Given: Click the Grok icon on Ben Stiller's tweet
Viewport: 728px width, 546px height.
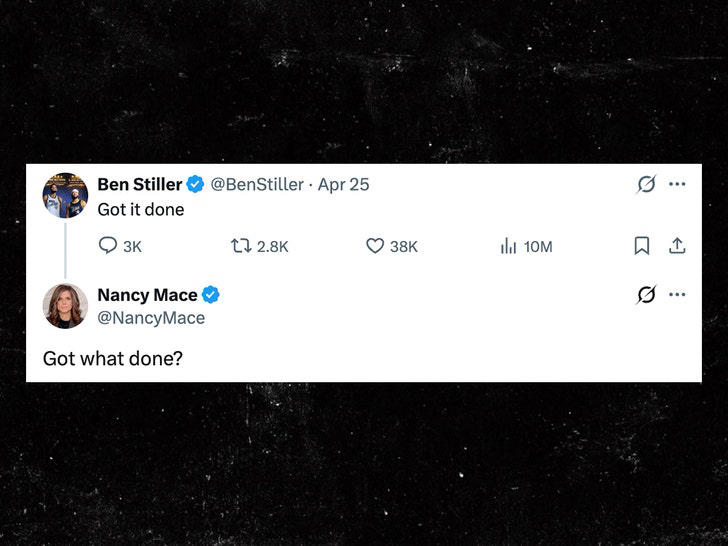Looking at the screenshot, I should click(646, 185).
